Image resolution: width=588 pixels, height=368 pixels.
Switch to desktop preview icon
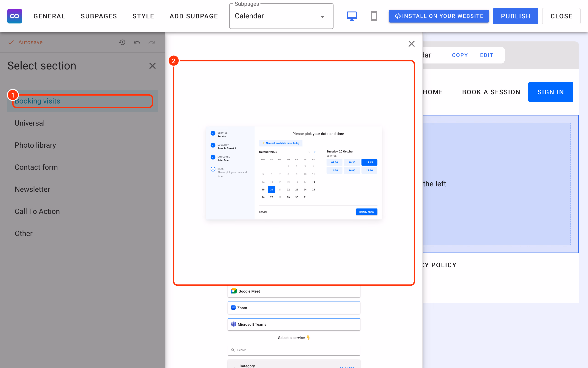(352, 16)
